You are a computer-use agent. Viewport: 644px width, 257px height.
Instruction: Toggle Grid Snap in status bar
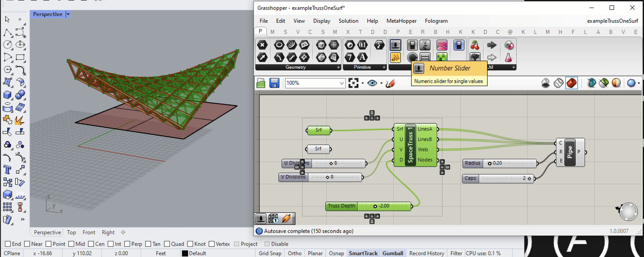(x=270, y=253)
